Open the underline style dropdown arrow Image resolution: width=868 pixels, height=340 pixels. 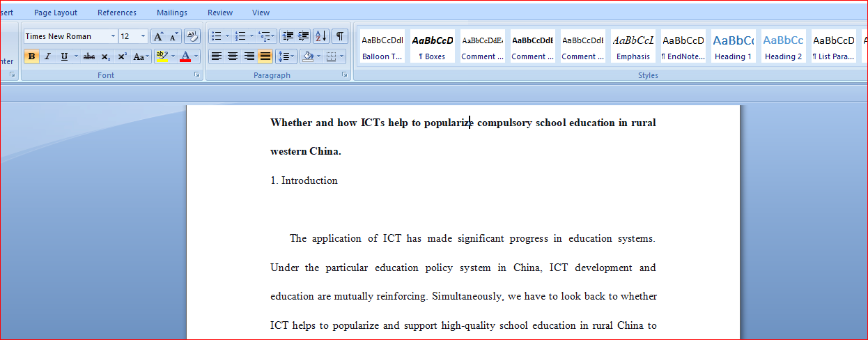[76, 56]
